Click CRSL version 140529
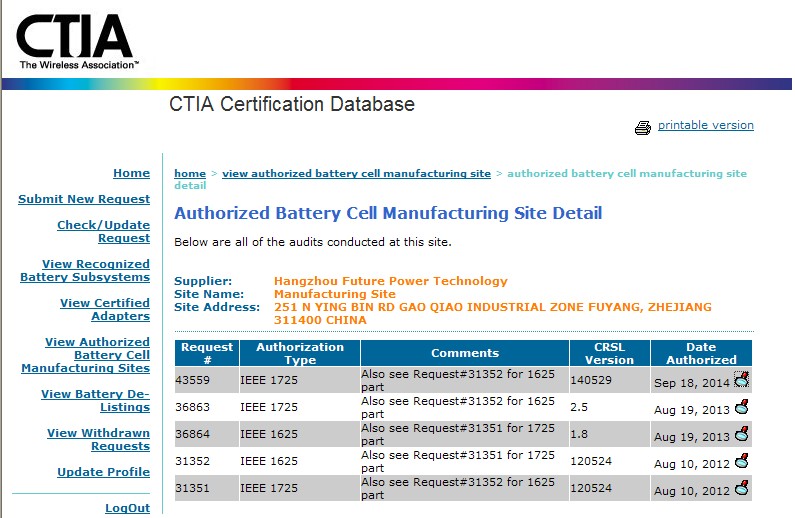Image resolution: width=795 pixels, height=518 pixels. (x=591, y=380)
